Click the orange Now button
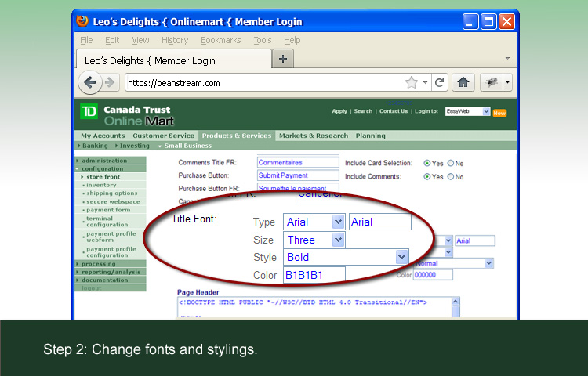Viewport: 588px width, 376px height. click(499, 113)
